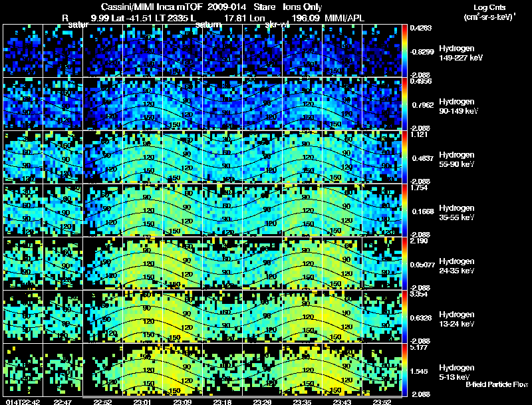532x405 pixels.
Task: Click the 'LT 2335' header value
Action: coord(172,18)
